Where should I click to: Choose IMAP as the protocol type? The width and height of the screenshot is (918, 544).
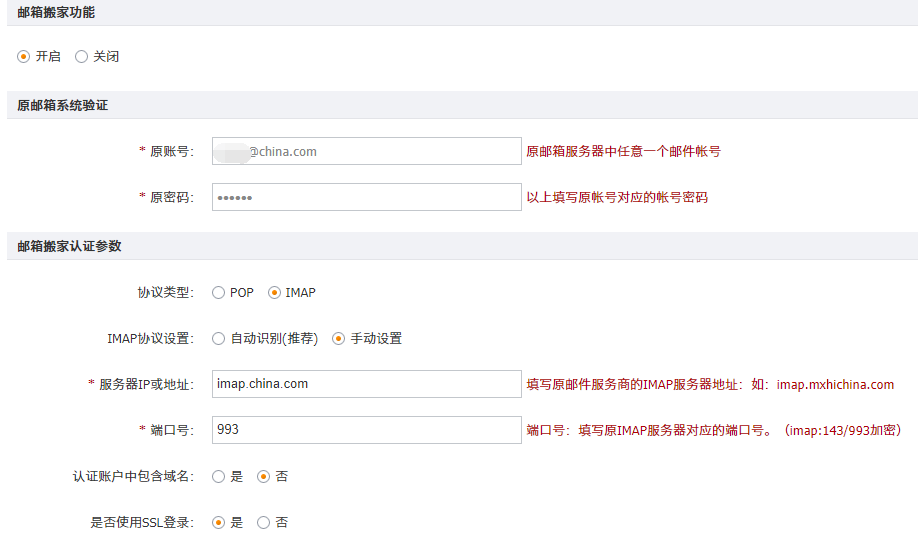(274, 293)
